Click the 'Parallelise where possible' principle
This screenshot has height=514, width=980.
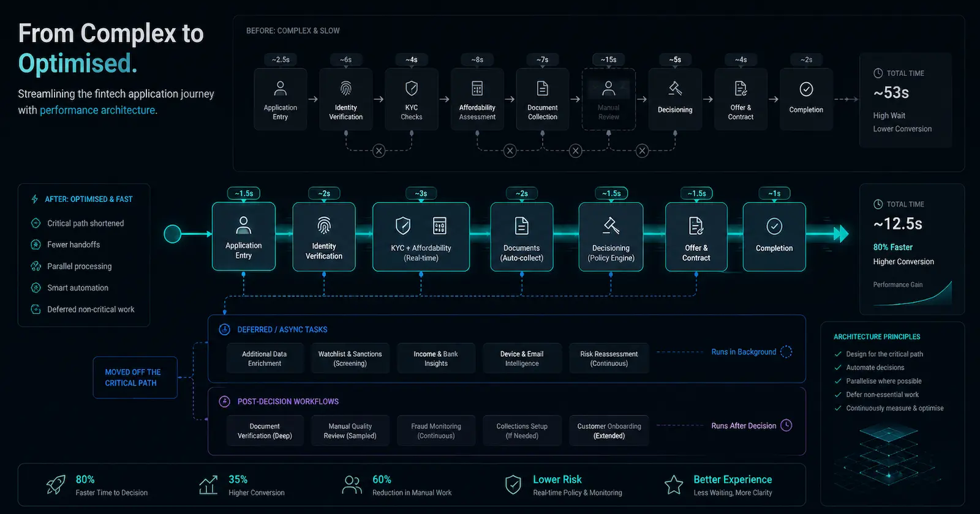click(x=884, y=381)
